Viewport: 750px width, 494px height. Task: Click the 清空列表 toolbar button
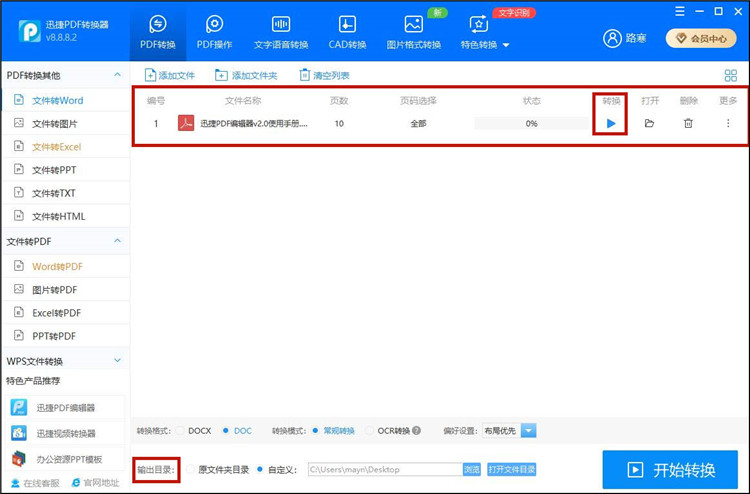pos(324,75)
